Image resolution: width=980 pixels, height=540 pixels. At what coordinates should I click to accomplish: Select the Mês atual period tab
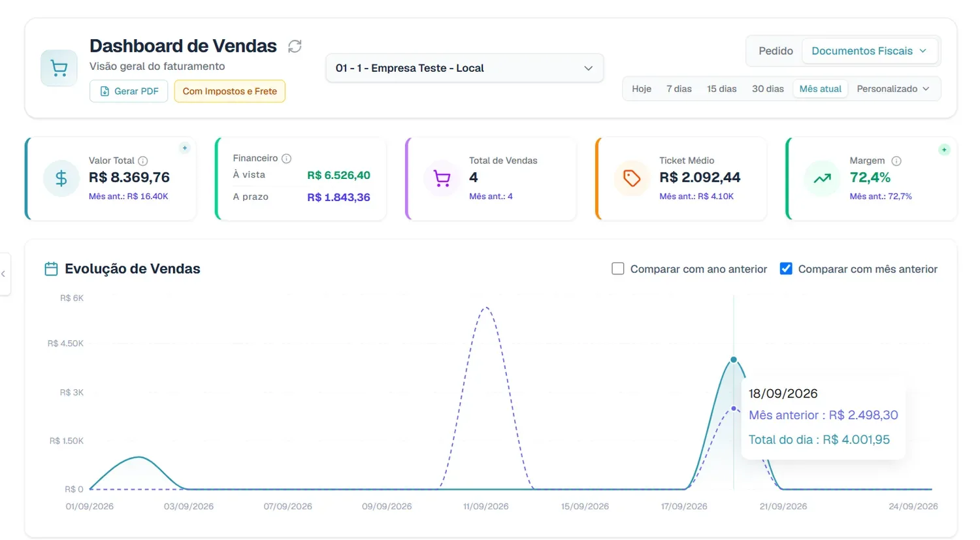tap(820, 89)
